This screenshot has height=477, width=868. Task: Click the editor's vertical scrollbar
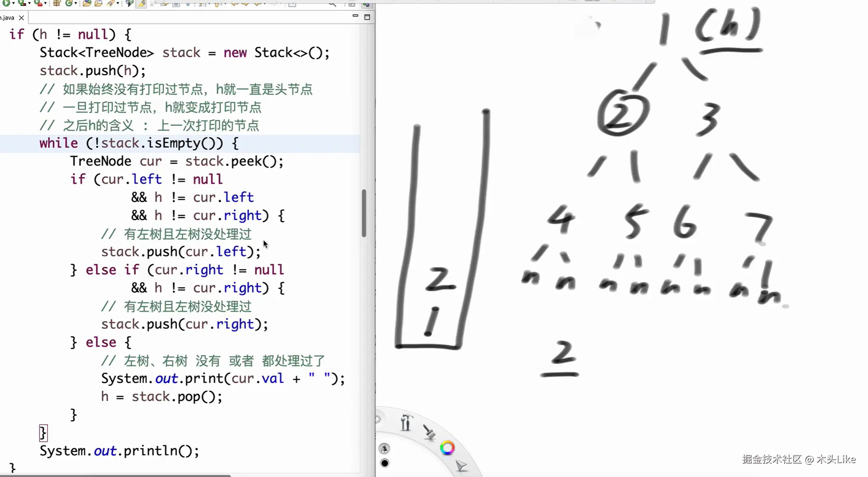(364, 212)
